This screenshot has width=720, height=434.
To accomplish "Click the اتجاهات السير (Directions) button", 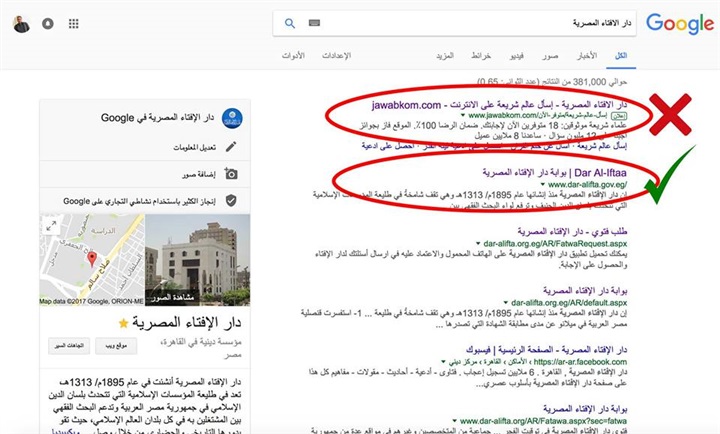I will click(x=69, y=345).
